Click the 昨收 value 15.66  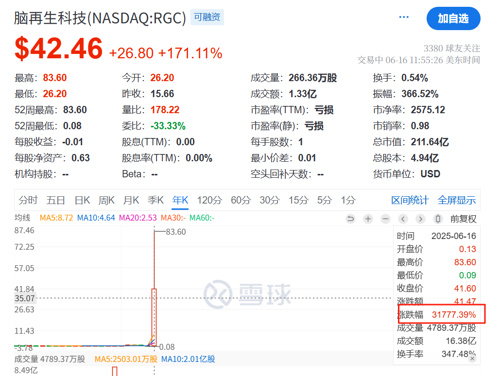pos(162,94)
